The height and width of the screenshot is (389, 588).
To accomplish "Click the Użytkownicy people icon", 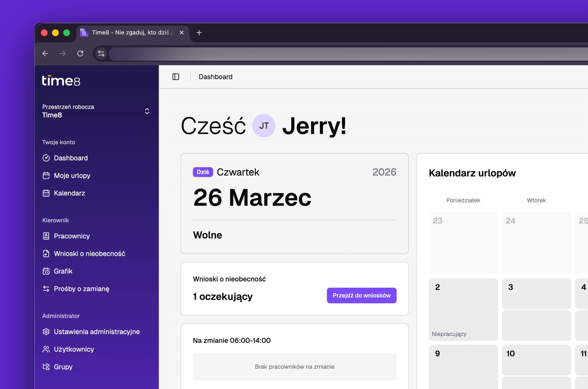I will [46, 349].
